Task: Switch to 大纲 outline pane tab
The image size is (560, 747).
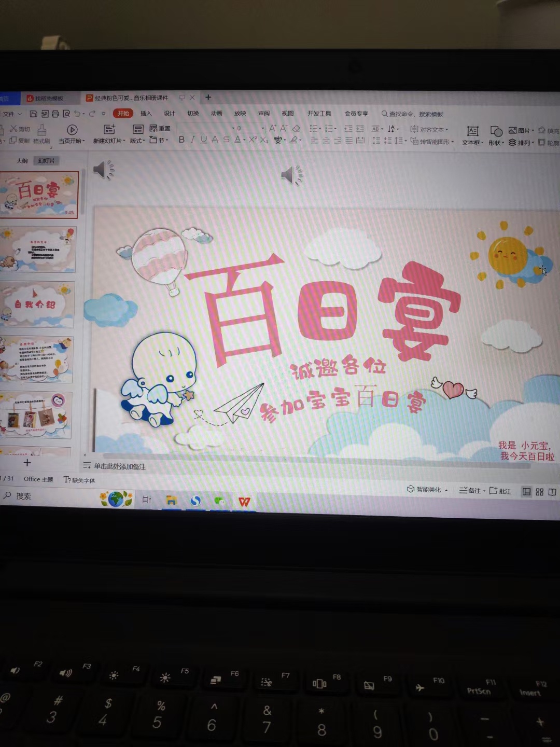Action: (22, 161)
